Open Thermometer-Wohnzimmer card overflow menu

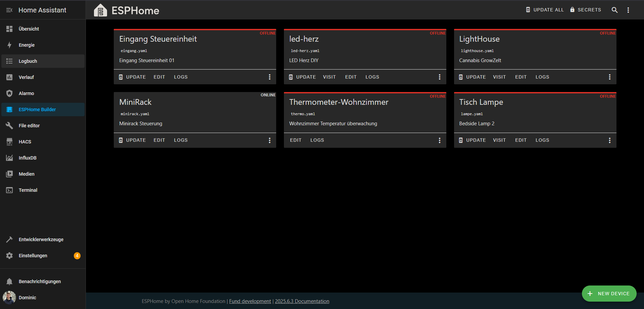[440, 140]
